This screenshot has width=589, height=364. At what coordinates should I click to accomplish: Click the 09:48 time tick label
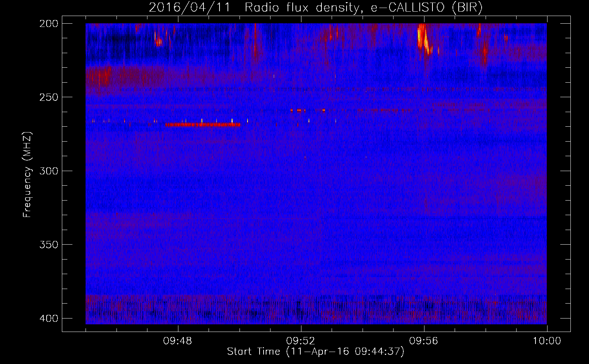pyautogui.click(x=178, y=341)
